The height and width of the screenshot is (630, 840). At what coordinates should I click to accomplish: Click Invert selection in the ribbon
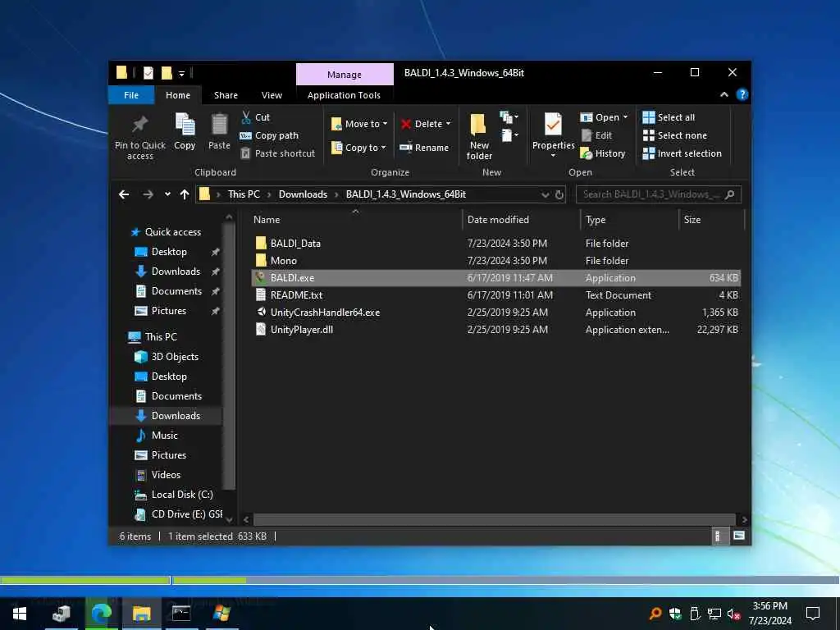682,153
